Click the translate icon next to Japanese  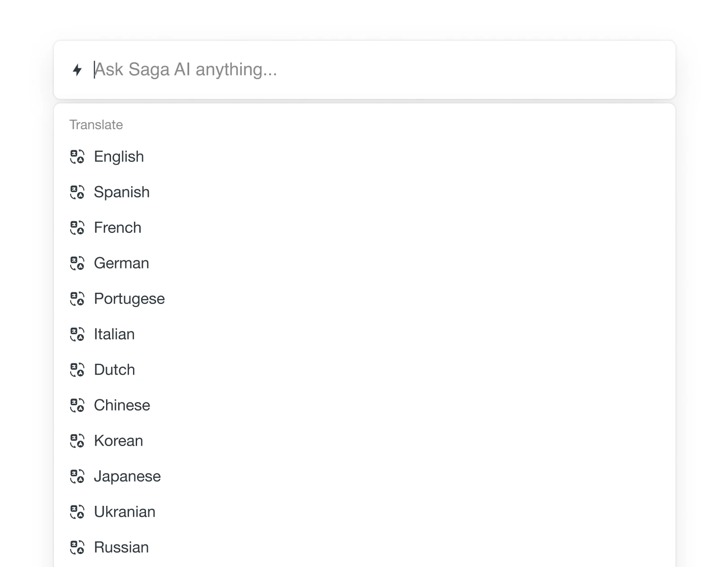77,477
